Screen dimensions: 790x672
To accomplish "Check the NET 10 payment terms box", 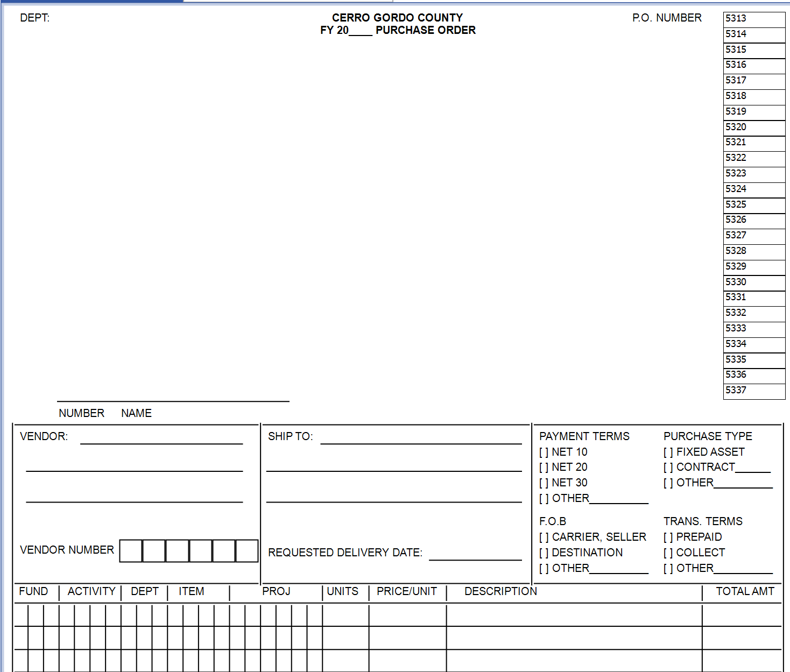I will [x=544, y=452].
